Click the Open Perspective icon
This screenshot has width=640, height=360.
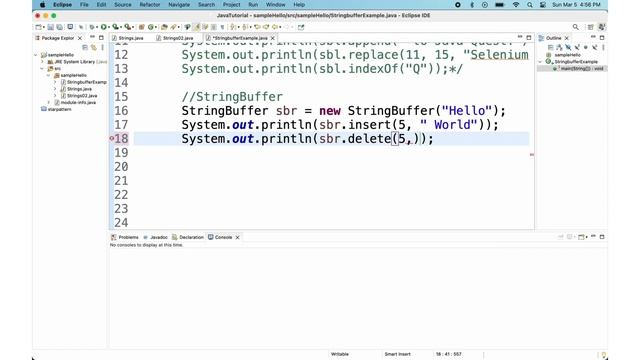click(591, 27)
